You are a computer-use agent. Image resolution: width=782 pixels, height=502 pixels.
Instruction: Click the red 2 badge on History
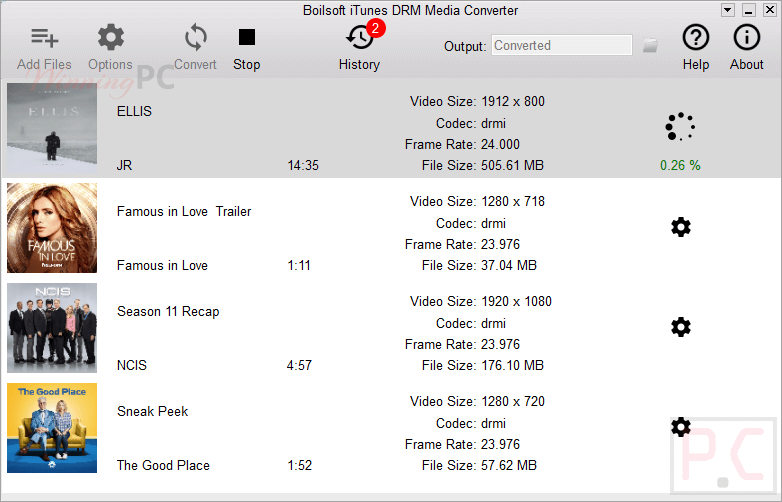376,28
